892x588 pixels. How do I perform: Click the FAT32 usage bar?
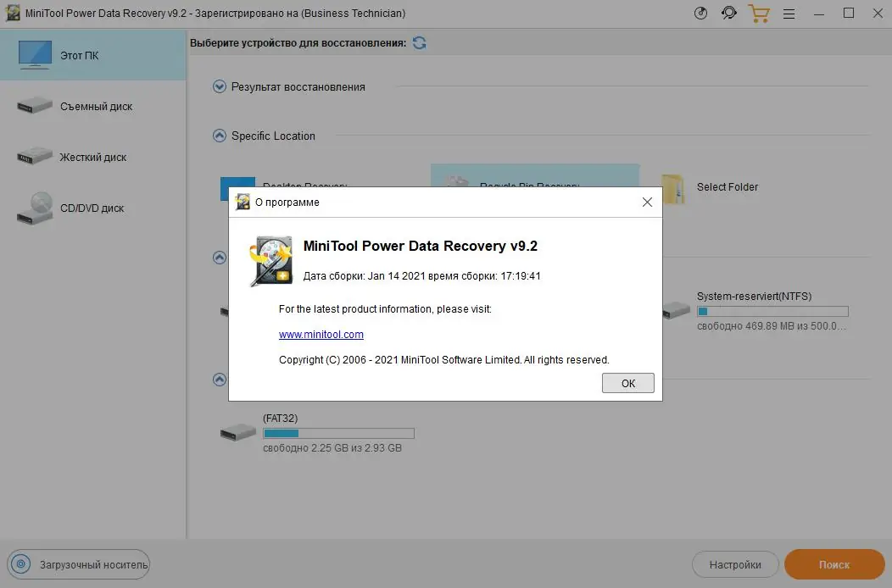(338, 433)
